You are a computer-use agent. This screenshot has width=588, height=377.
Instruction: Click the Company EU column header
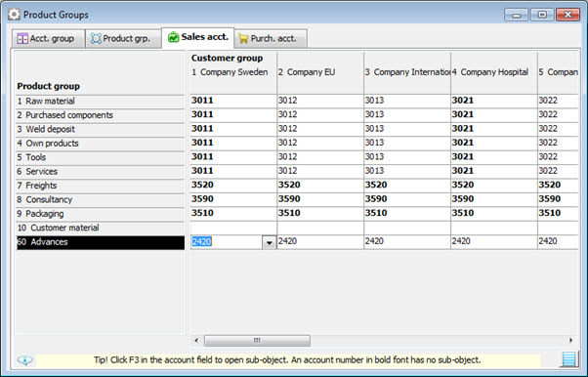click(320, 72)
